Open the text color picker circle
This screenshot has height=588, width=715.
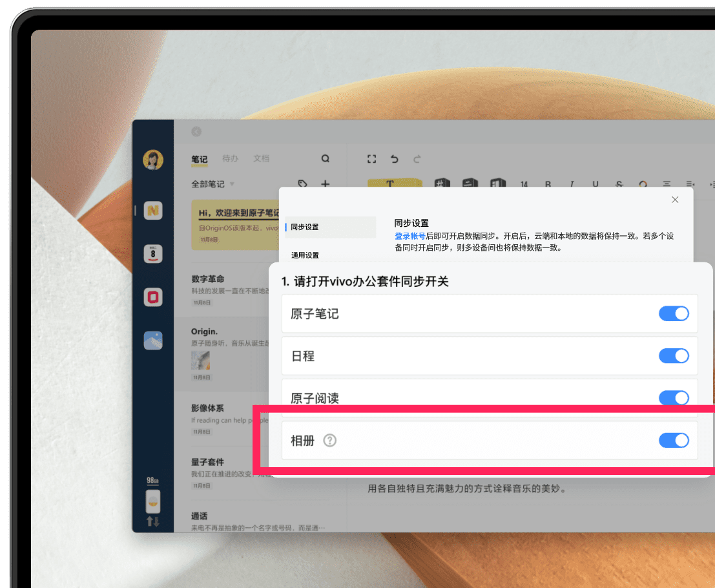643,184
